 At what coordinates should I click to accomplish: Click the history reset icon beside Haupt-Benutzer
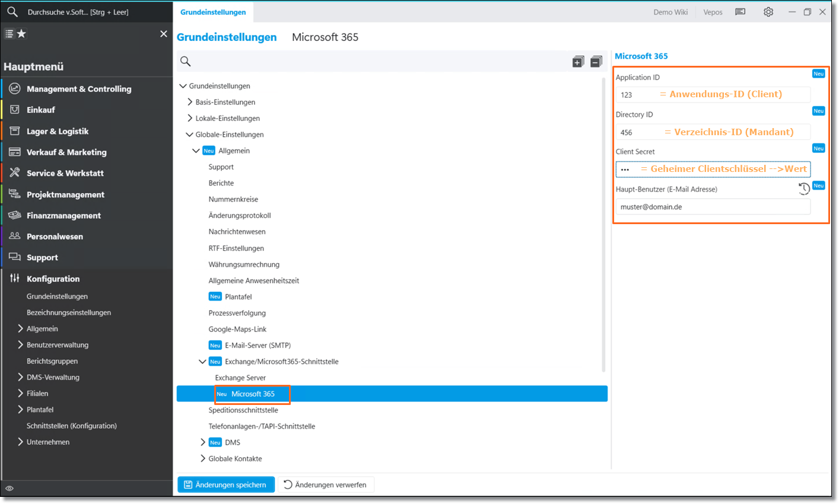[x=803, y=189]
